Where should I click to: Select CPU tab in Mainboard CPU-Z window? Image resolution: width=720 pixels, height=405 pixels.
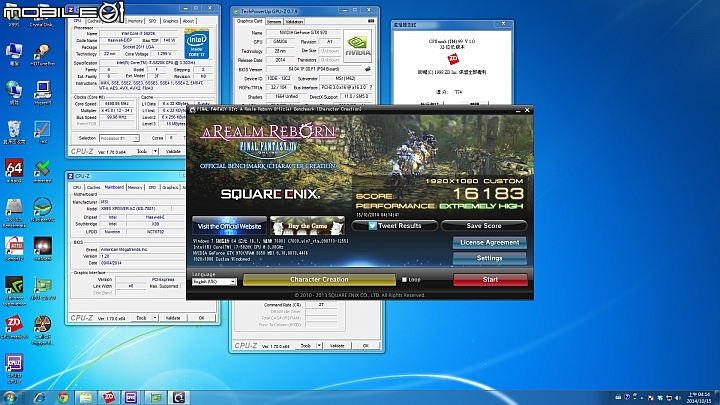pos(77,187)
